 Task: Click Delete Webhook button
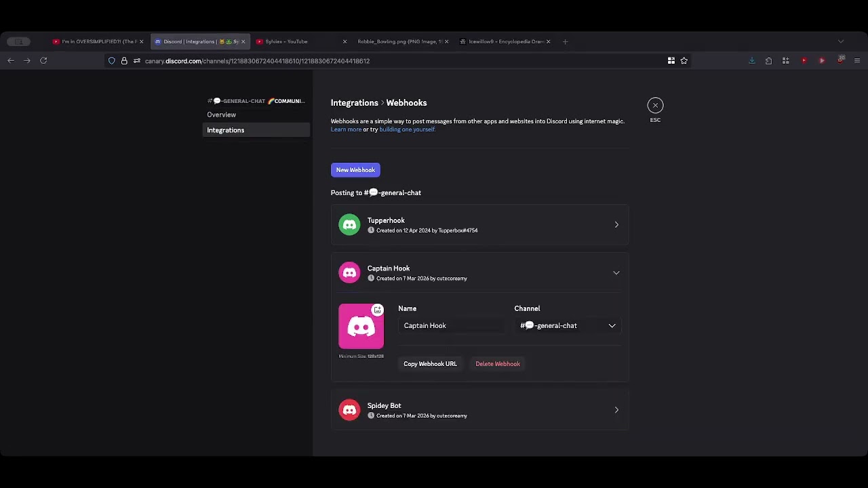[498, 364]
